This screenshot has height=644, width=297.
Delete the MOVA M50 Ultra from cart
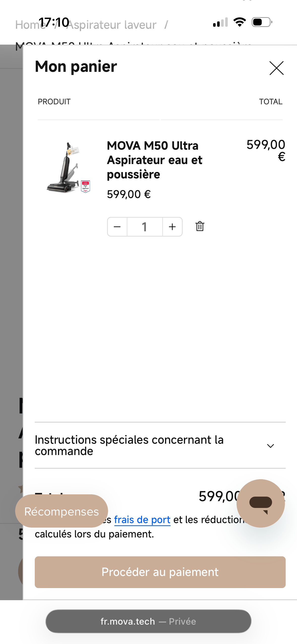(200, 226)
